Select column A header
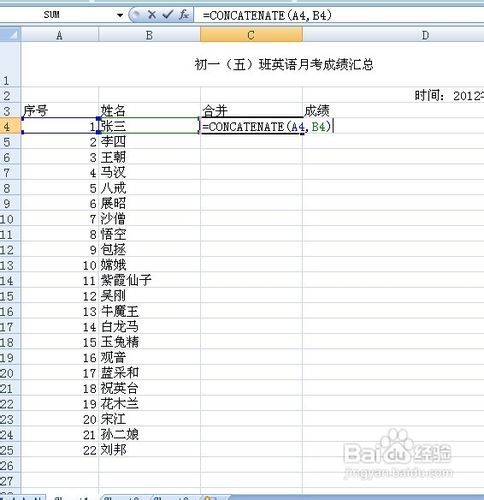The image size is (484, 500). tap(60, 35)
